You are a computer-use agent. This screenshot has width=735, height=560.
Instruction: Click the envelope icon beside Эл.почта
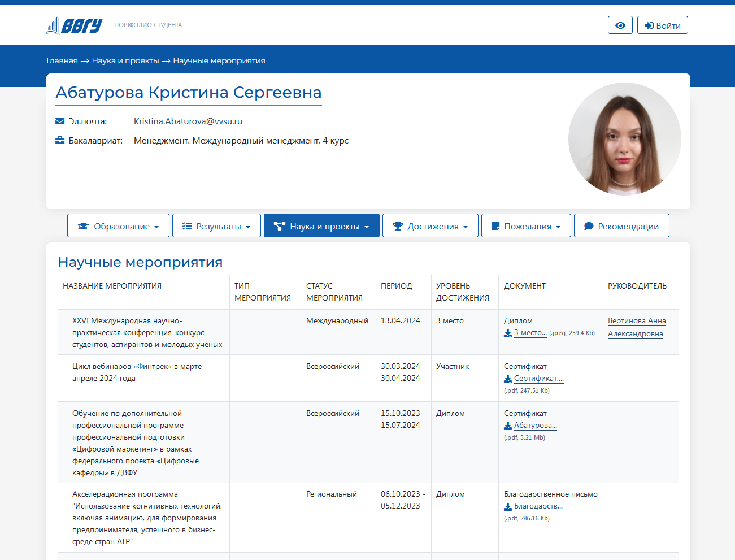[60, 121]
